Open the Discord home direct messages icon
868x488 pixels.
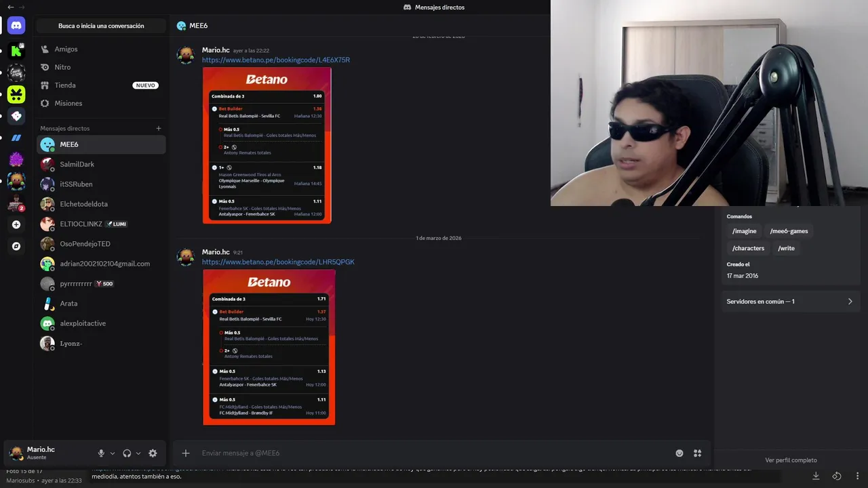(16, 26)
